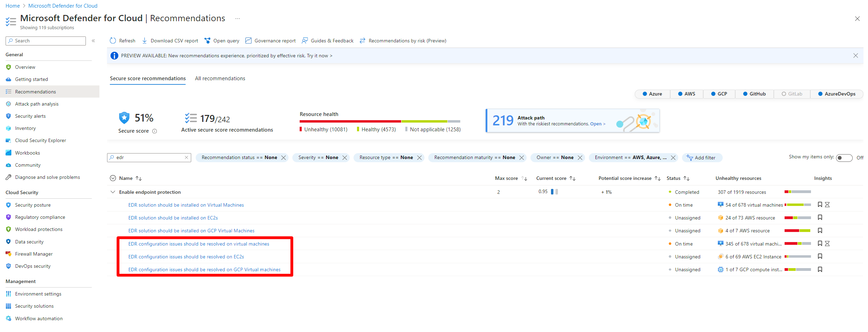868x332 pixels.
Task: Open the ellipsis menu next to page title
Action: (x=237, y=18)
